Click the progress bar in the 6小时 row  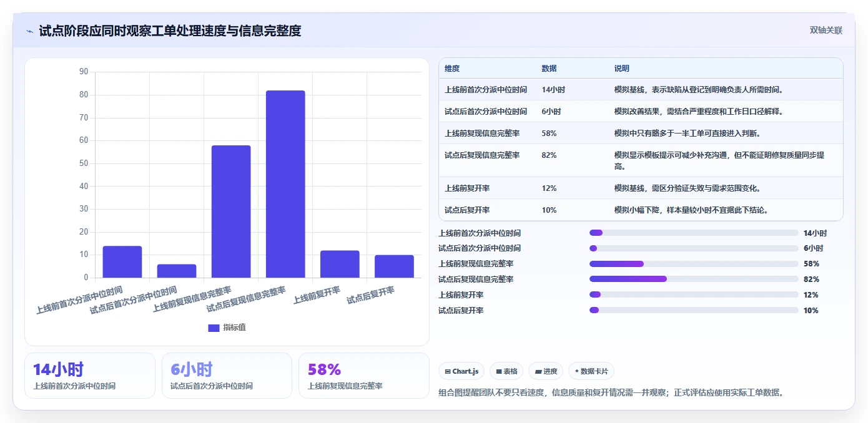click(694, 248)
